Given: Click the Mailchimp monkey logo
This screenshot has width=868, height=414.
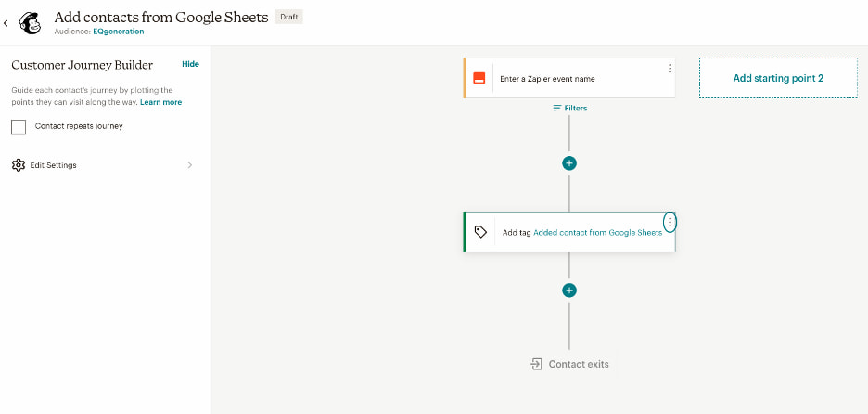Looking at the screenshot, I should point(30,23).
